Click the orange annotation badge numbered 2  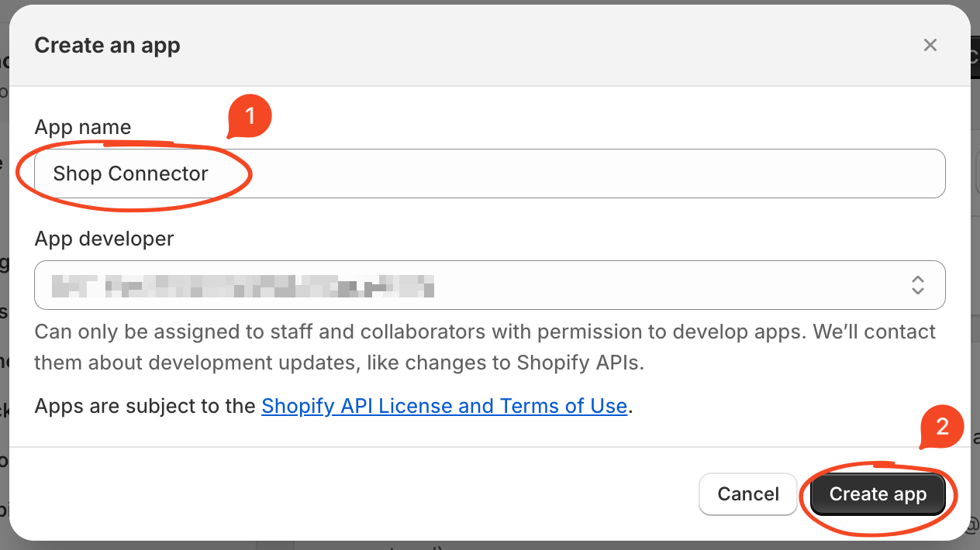coord(942,428)
